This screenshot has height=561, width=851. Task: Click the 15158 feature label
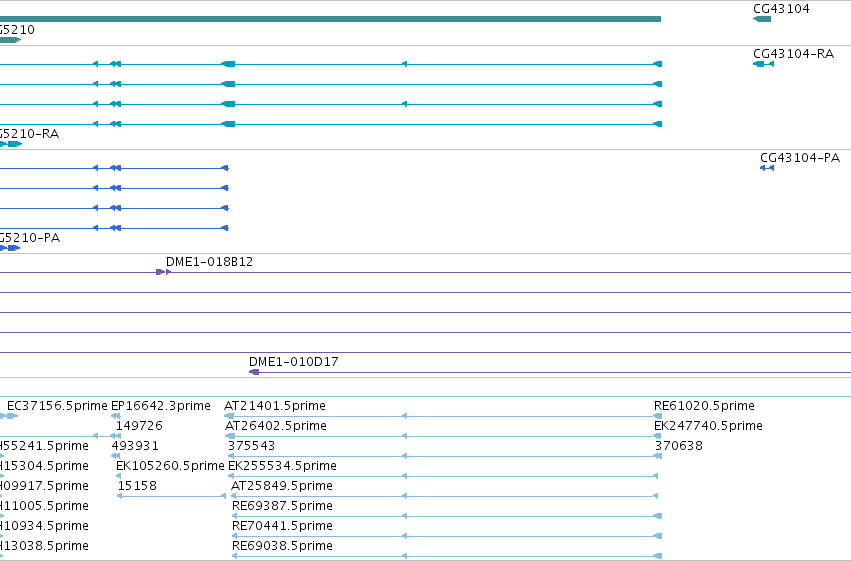click(x=137, y=486)
